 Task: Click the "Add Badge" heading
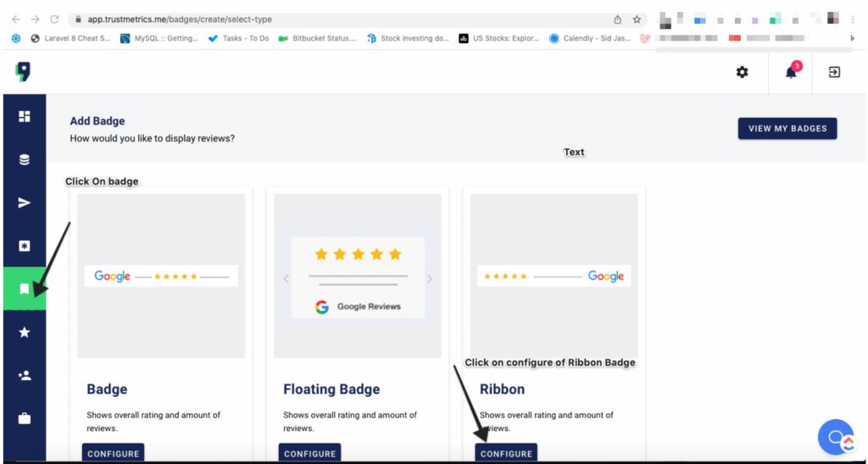click(x=97, y=121)
